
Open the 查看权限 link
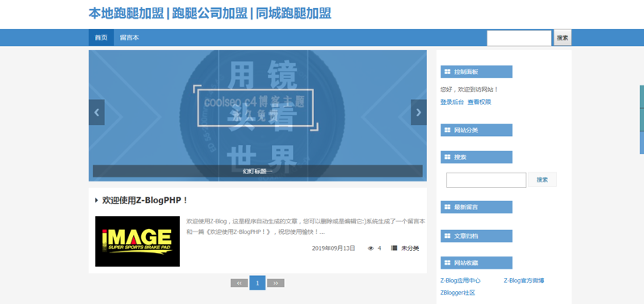point(479,102)
